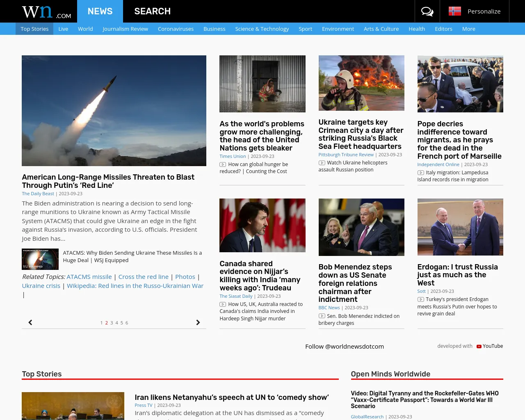Click YouTube icon near 'developed with'
The width and height of the screenshot is (525, 420).
point(479,346)
